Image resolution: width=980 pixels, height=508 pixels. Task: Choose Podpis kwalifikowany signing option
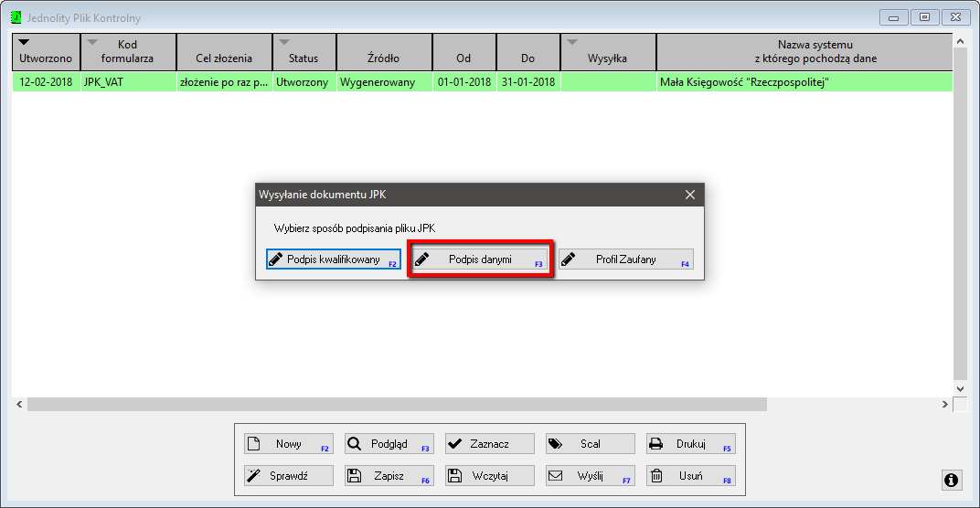point(333,259)
